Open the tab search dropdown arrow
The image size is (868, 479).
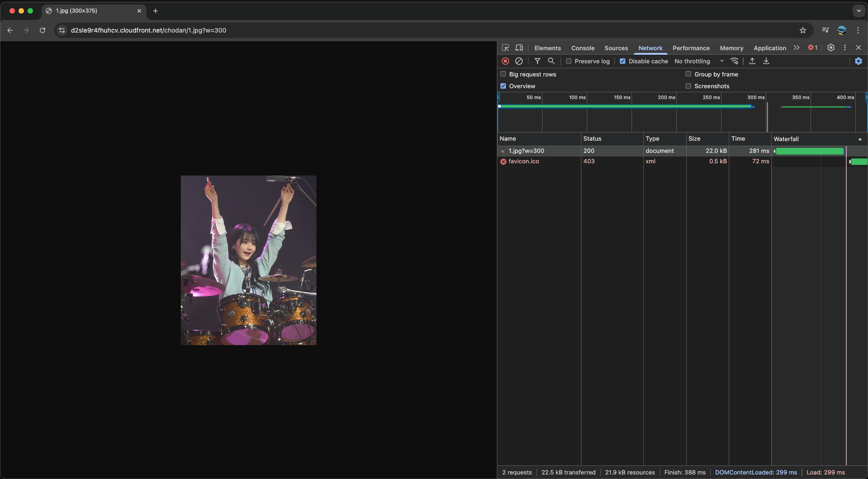[859, 11]
